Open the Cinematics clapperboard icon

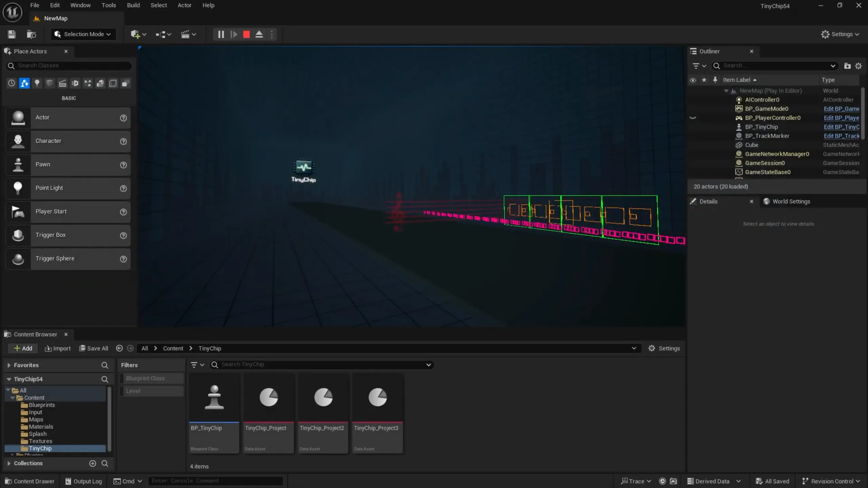(x=188, y=34)
